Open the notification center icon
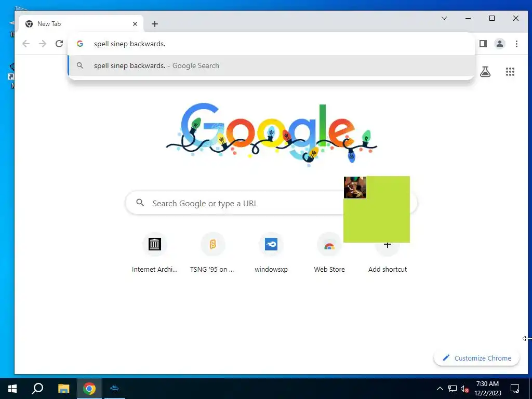Screen dimensions: 532x399 click(x=515, y=389)
